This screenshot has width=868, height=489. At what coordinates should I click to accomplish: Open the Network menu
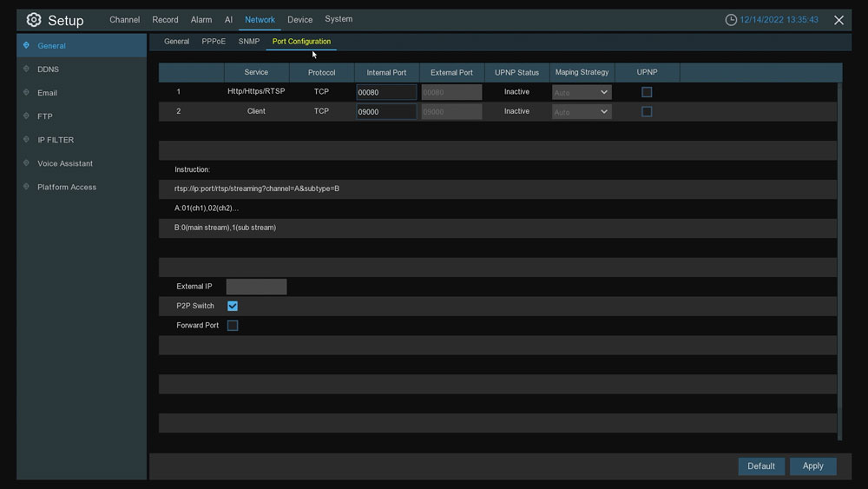[x=260, y=19]
